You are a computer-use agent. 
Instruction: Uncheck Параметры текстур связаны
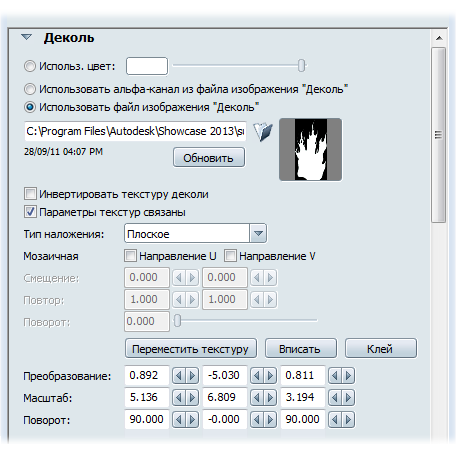coord(30,212)
